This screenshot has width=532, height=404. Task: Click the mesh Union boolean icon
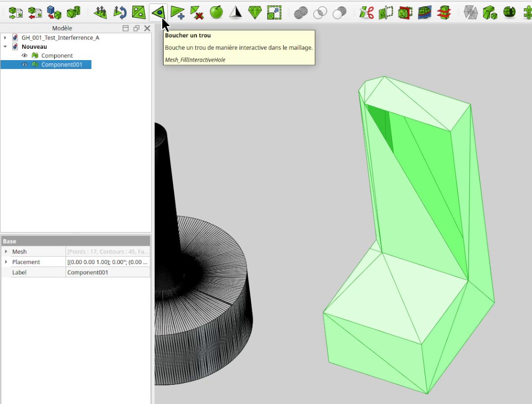[x=300, y=12]
